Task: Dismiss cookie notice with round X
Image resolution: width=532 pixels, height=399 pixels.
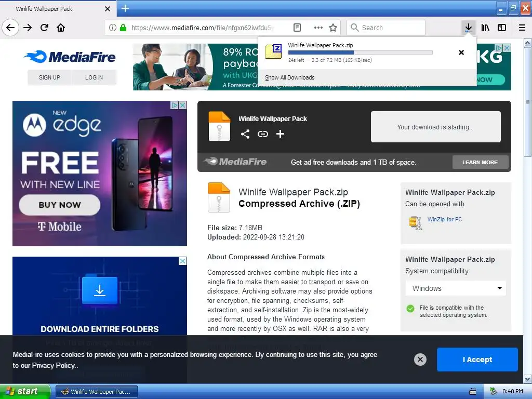Action: [420, 360]
